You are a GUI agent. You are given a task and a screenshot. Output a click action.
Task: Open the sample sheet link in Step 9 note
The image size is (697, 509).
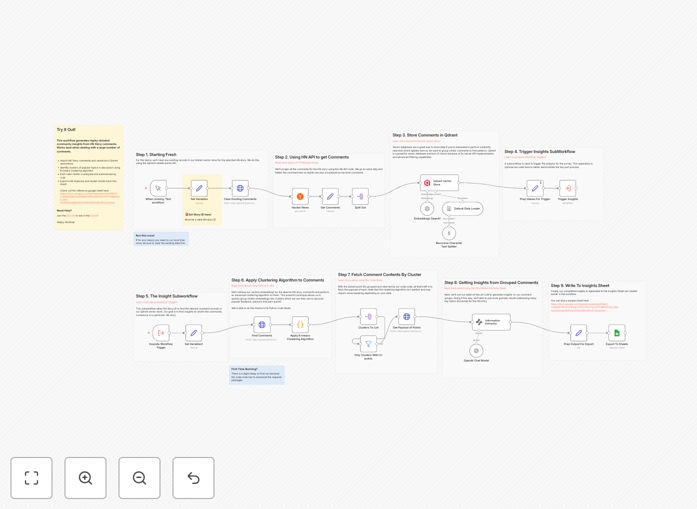click(585, 307)
